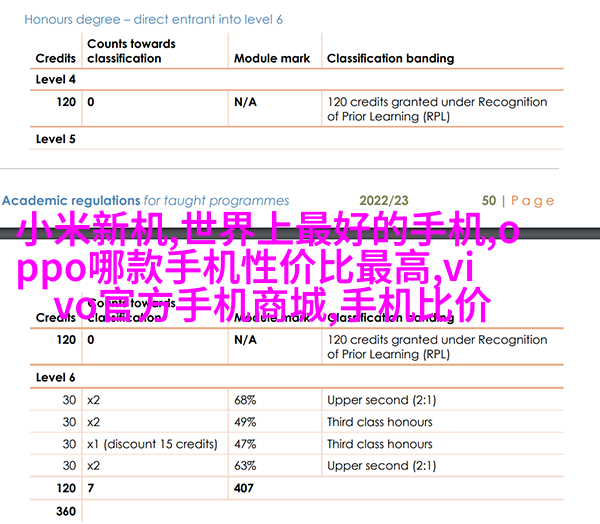Select the 'x1 (discount 15 credits)' cell

pyautogui.click(x=152, y=444)
